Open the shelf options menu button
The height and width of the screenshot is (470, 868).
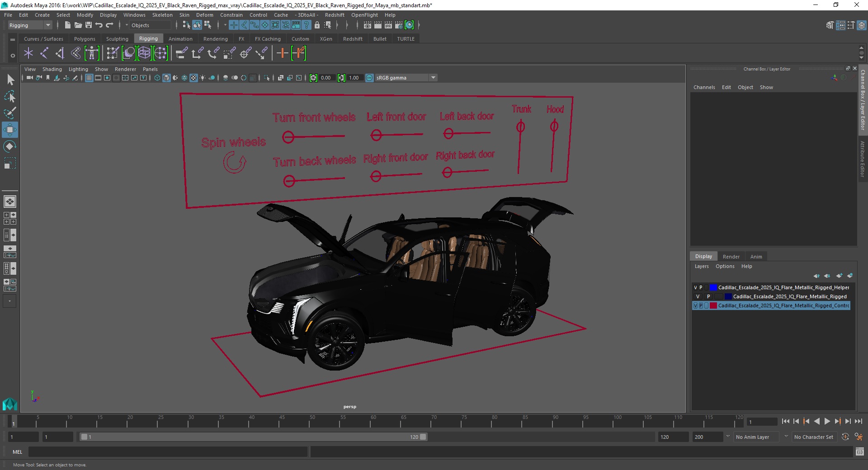pyautogui.click(x=13, y=55)
